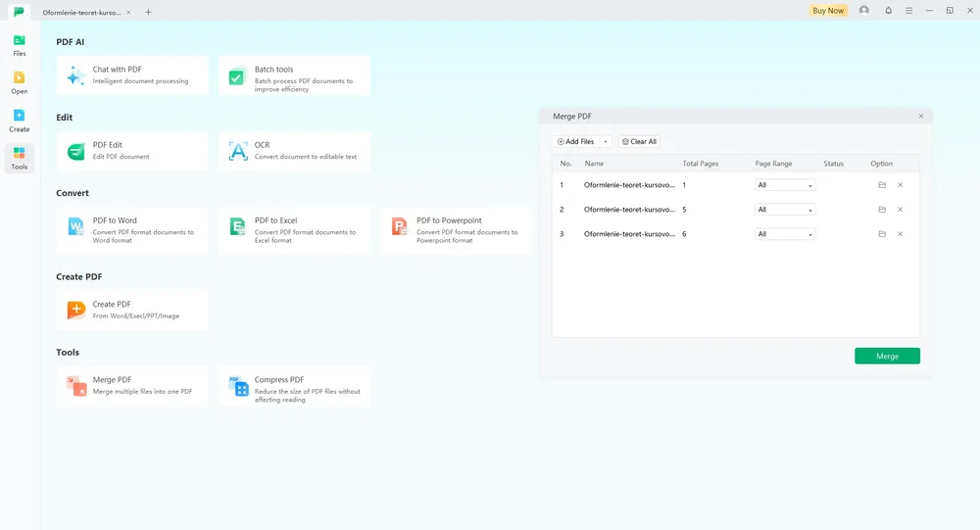Select file name in merge row 3
This screenshot has height=530, width=980.
click(x=629, y=234)
